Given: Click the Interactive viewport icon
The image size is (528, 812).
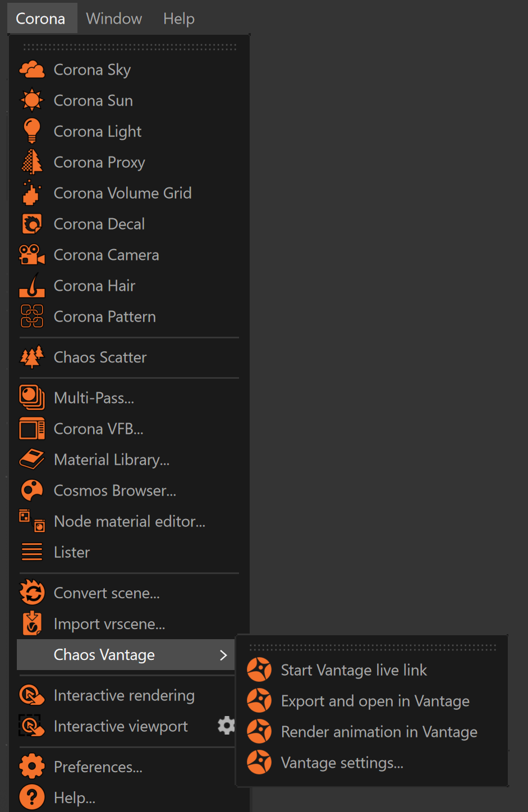Looking at the screenshot, I should click(x=32, y=726).
